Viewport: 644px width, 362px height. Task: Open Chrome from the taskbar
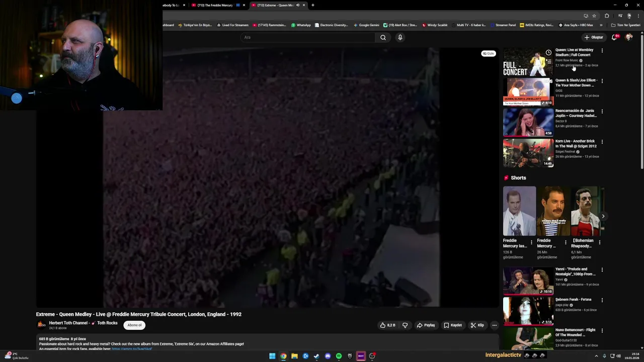tap(283, 356)
